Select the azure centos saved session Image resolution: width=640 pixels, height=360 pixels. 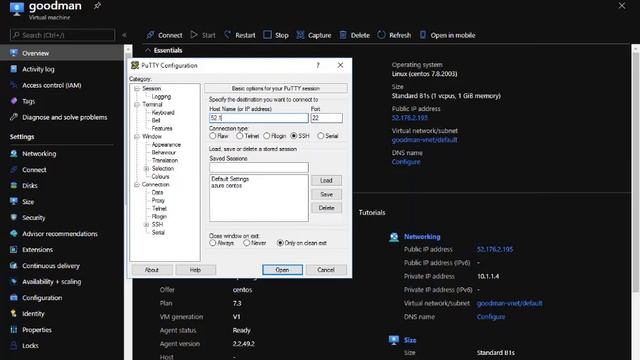227,186
